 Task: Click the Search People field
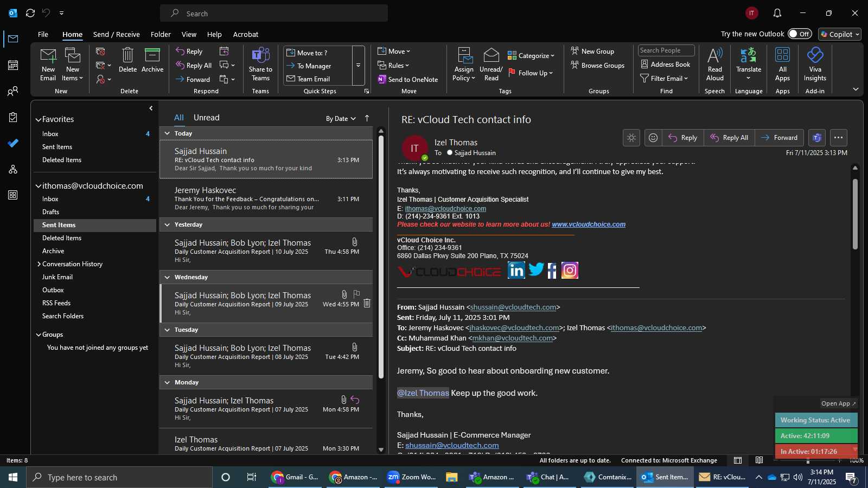tap(666, 50)
